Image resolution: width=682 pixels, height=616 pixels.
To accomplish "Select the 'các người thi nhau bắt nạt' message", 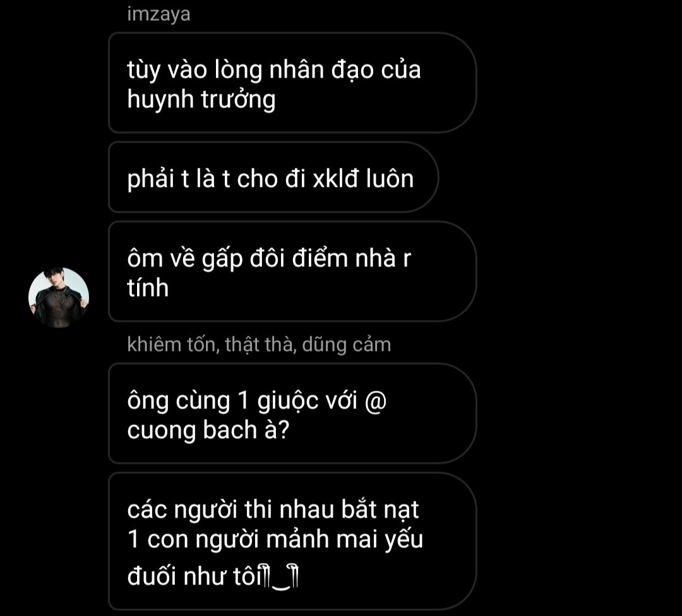I will coord(292,542).
